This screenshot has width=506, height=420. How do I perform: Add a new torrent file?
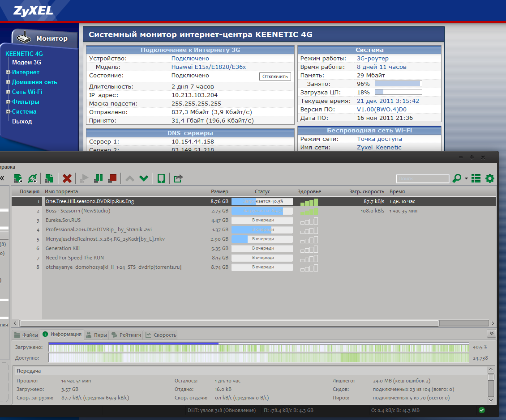(x=18, y=178)
